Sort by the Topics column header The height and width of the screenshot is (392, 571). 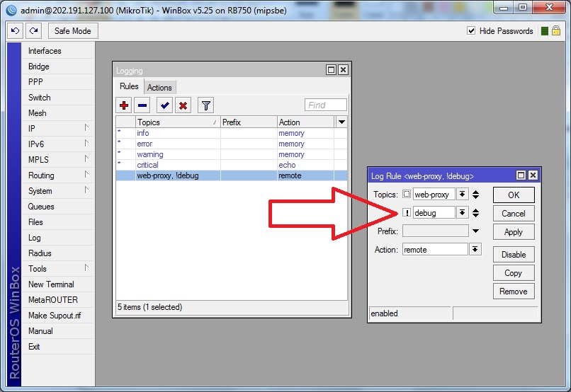[178, 122]
